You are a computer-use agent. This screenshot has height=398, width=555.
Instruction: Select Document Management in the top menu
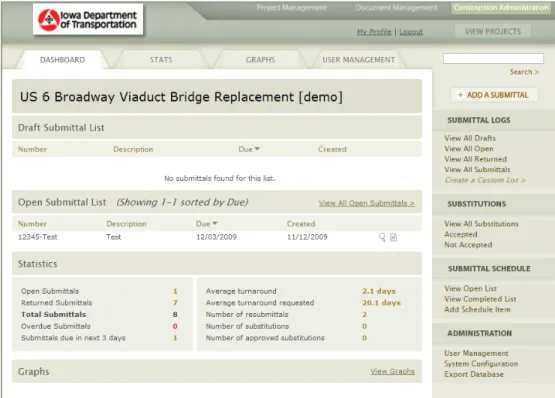[x=396, y=8]
